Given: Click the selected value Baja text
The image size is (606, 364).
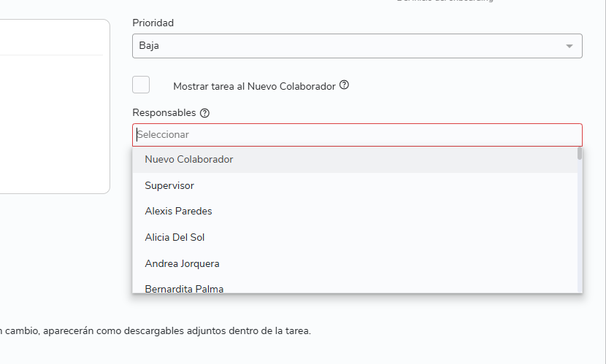Looking at the screenshot, I should click(149, 46).
